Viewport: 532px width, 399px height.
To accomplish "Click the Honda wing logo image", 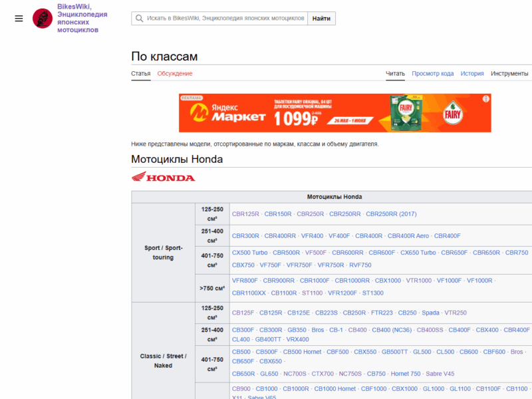I will [x=163, y=176].
